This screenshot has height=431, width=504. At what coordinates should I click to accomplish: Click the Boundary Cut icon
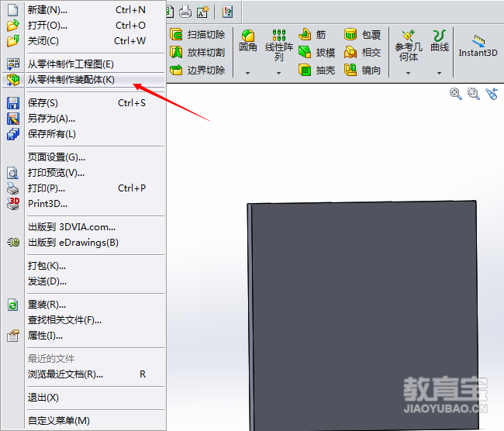pos(176,70)
